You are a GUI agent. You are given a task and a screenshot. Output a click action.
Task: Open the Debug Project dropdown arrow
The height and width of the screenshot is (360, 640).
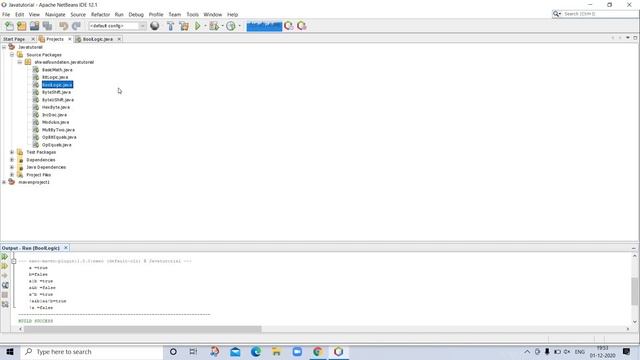coord(222,26)
